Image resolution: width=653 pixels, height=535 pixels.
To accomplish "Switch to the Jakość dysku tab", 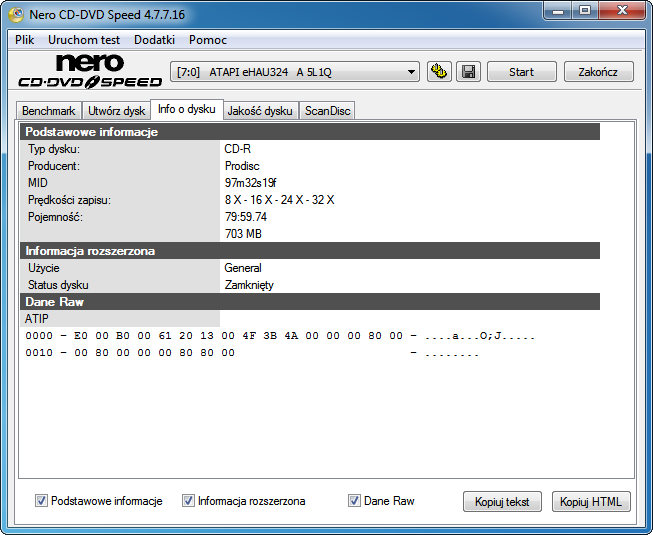I will (260, 111).
